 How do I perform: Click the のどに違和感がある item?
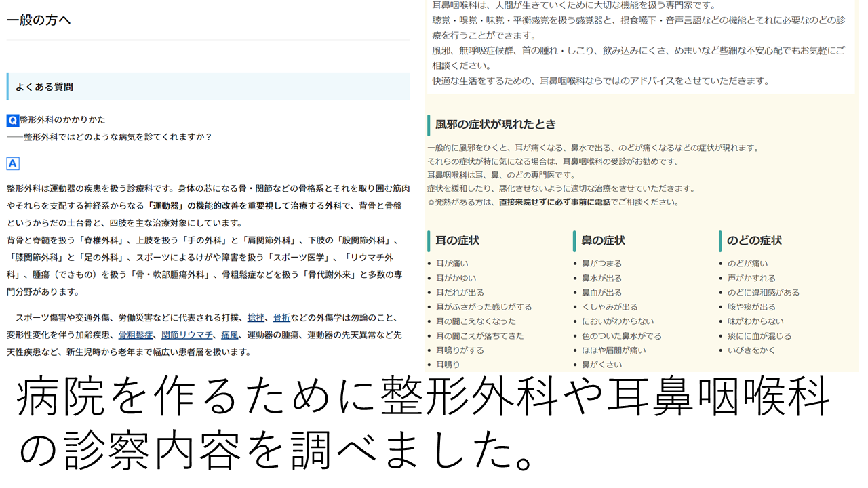[x=764, y=293]
